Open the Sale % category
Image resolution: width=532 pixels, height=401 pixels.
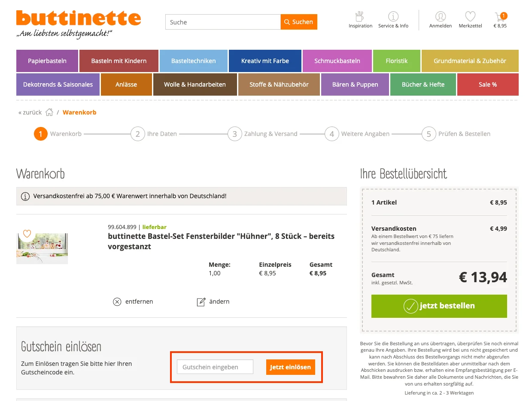(488, 84)
